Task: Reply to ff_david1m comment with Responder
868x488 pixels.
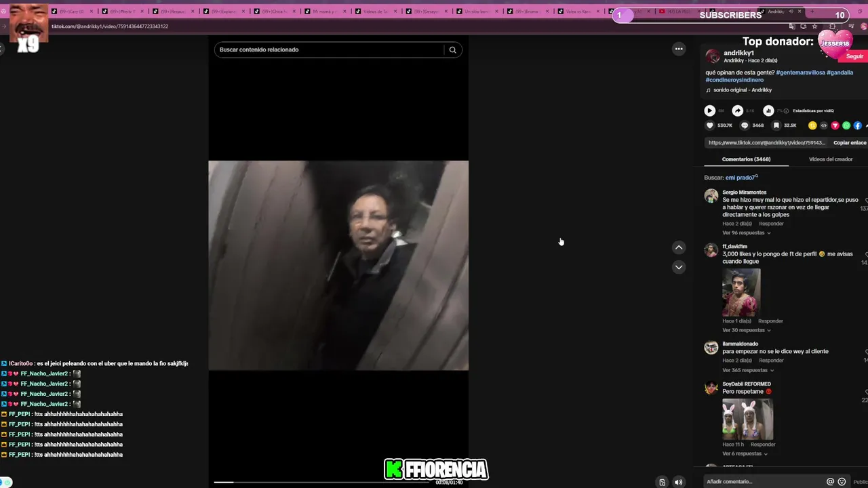Action: click(770, 321)
